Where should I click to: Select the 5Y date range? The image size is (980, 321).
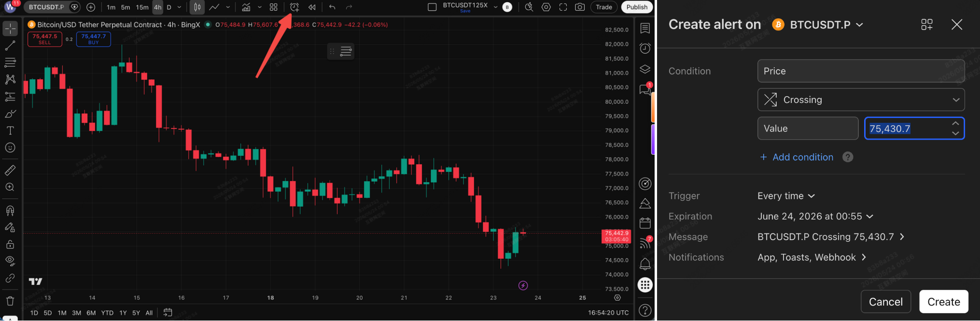point(136,313)
